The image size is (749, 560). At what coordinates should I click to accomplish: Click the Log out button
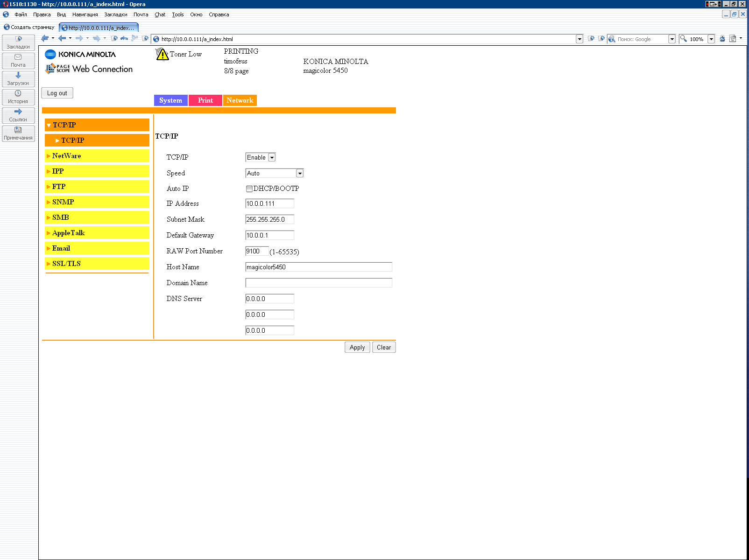tap(57, 93)
